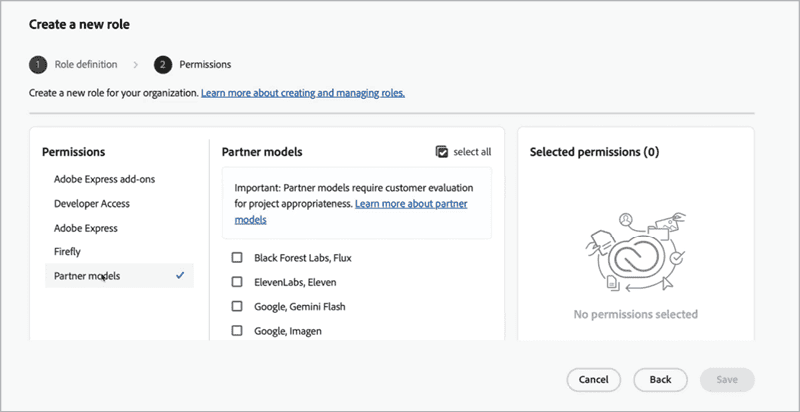The image size is (800, 412).
Task: Click the step 2 circle icon
Action: pos(162,65)
